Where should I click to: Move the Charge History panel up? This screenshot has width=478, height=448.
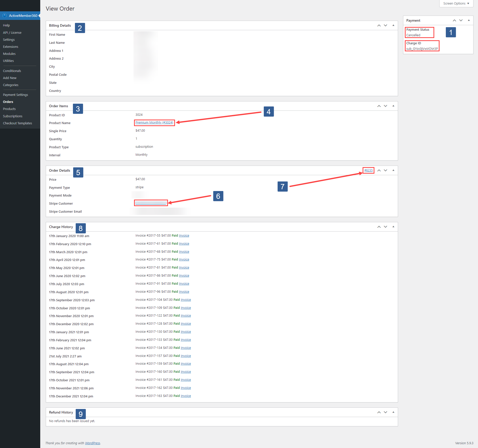coord(379,227)
